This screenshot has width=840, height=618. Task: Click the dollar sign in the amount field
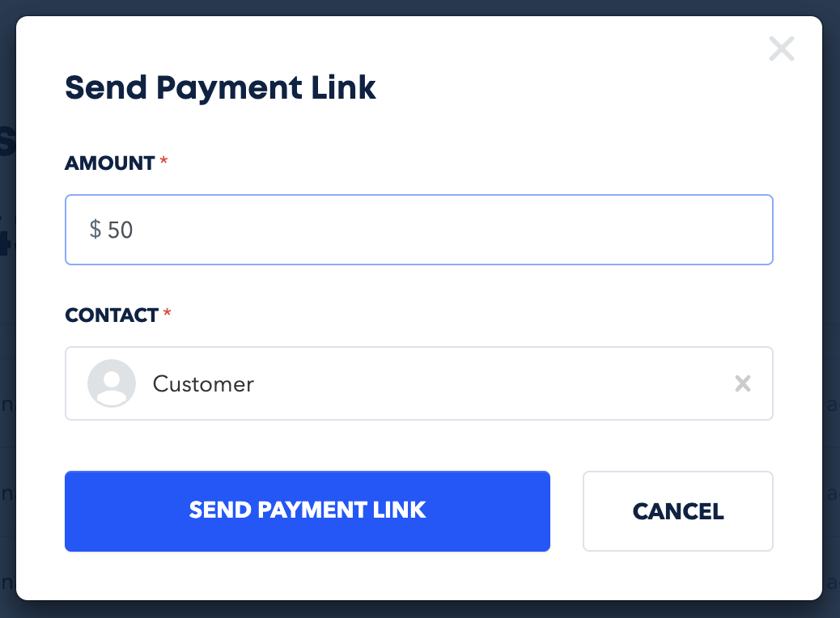pyautogui.click(x=95, y=230)
